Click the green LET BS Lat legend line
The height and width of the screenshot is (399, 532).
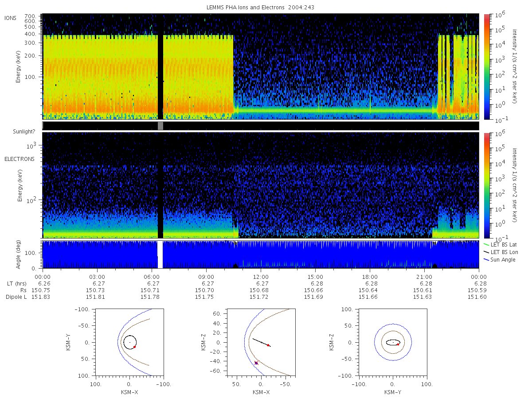pos(486,245)
